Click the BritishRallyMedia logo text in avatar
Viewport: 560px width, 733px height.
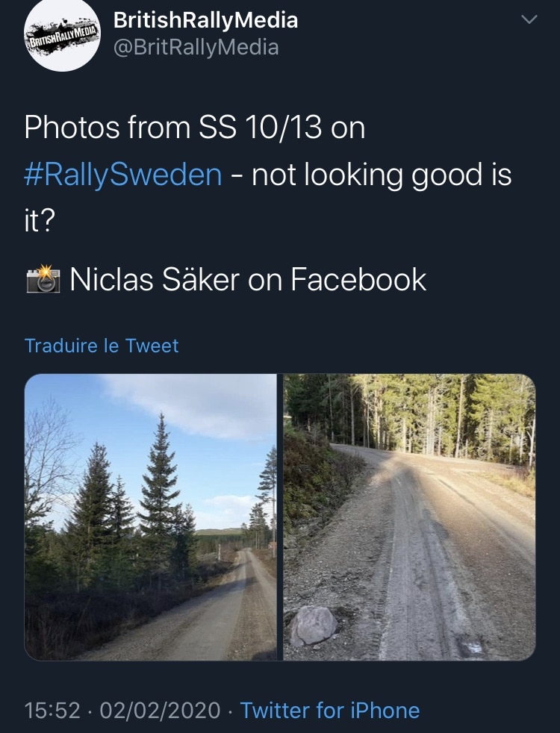(x=62, y=36)
